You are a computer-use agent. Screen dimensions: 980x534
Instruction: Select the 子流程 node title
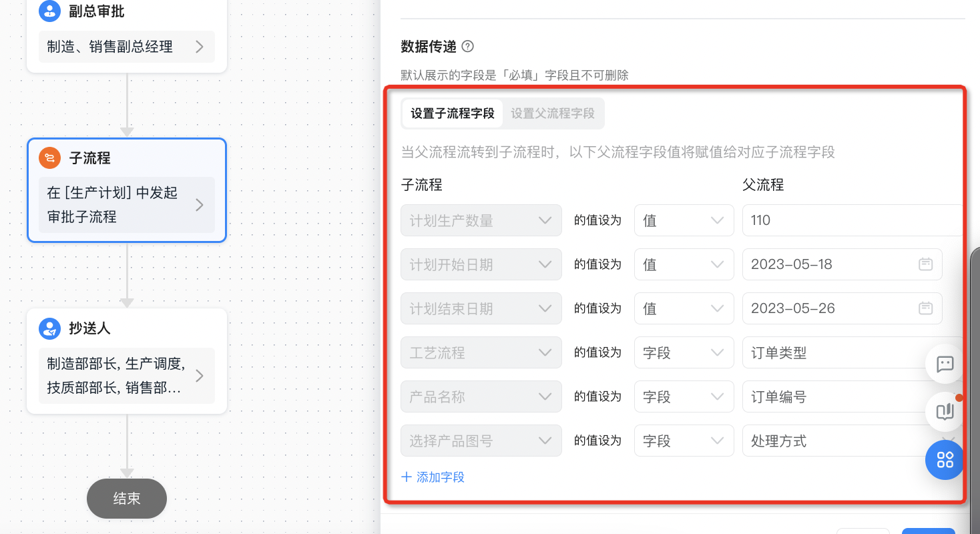pos(90,158)
